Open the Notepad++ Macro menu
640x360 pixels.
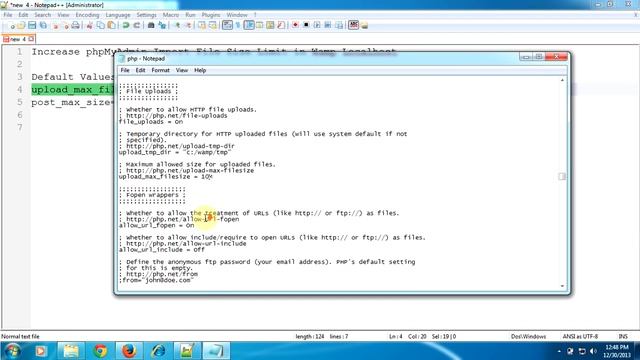[x=171, y=15]
